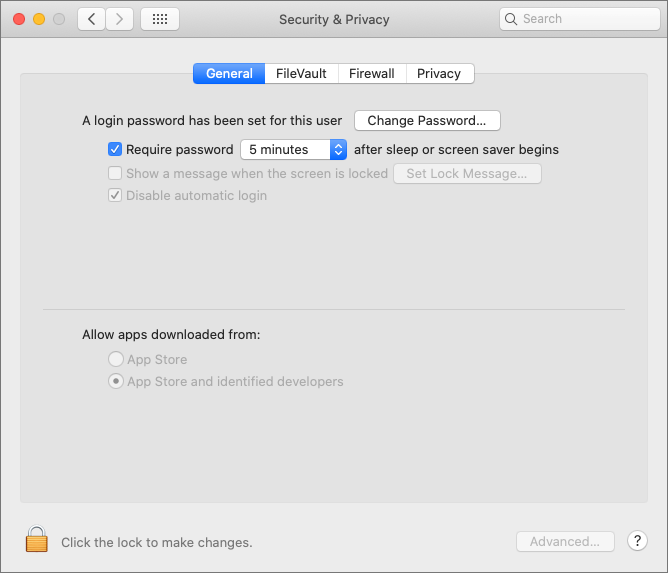Click the Set Lock Message button
This screenshot has height=573, width=668.
(x=467, y=174)
